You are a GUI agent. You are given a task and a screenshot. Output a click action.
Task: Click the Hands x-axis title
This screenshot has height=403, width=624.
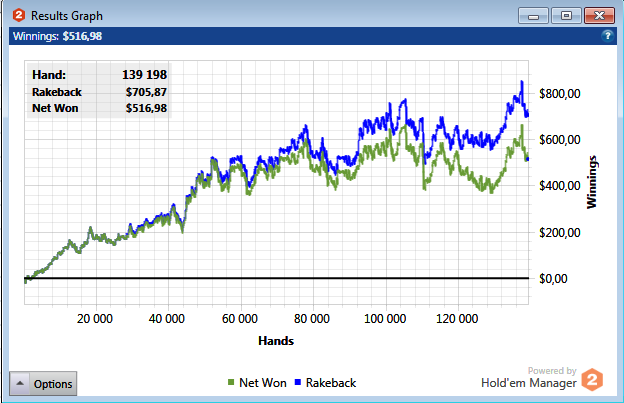(x=276, y=341)
